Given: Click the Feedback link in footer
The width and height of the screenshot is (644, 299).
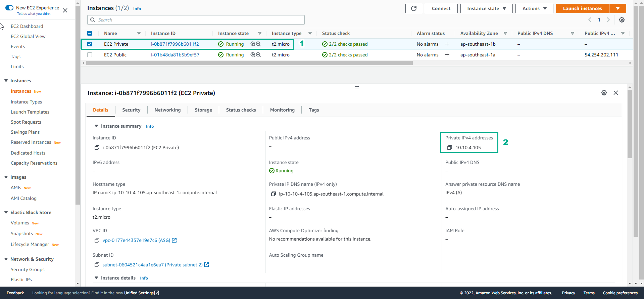Looking at the screenshot, I should [15, 293].
